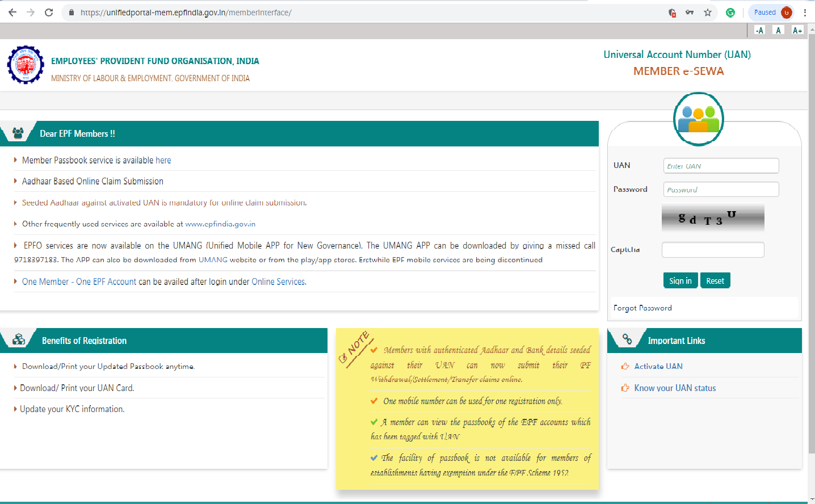Open Member Passbook via the 'here' link
The height and width of the screenshot is (504, 815).
tap(163, 160)
